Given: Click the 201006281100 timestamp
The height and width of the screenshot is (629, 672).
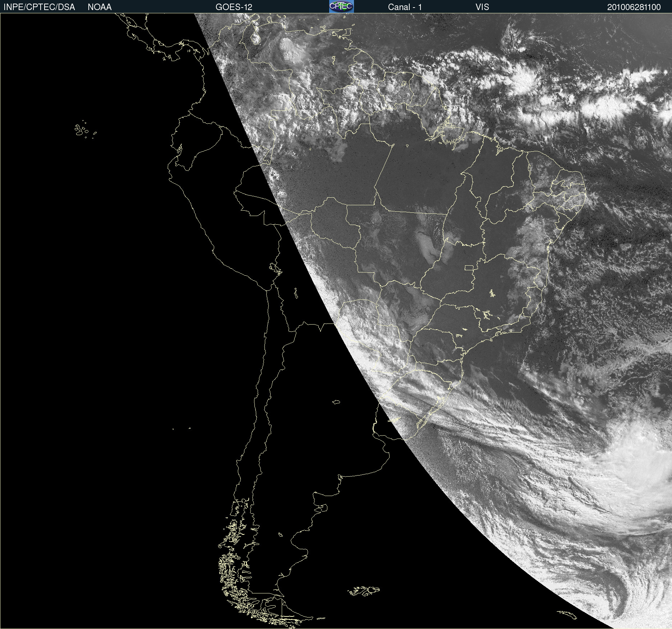Looking at the screenshot, I should pyautogui.click(x=634, y=7).
